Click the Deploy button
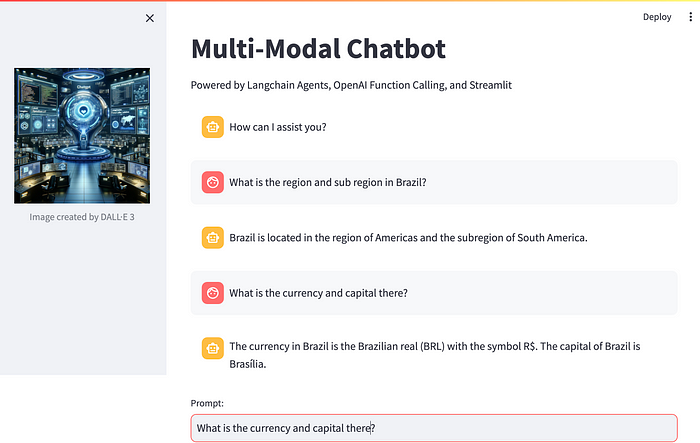 point(657,17)
